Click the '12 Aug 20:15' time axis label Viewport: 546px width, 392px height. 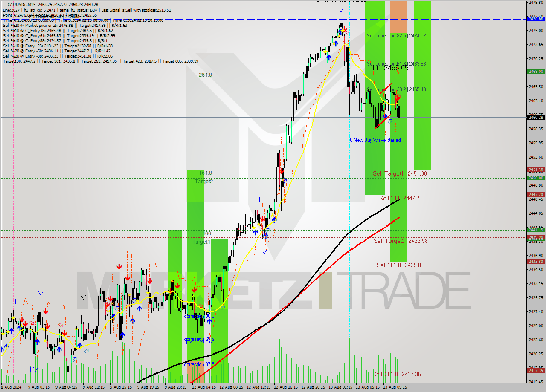(x=313, y=387)
